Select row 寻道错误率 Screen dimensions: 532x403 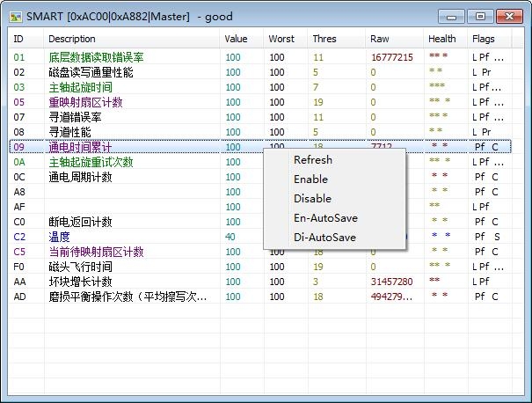tap(260, 117)
